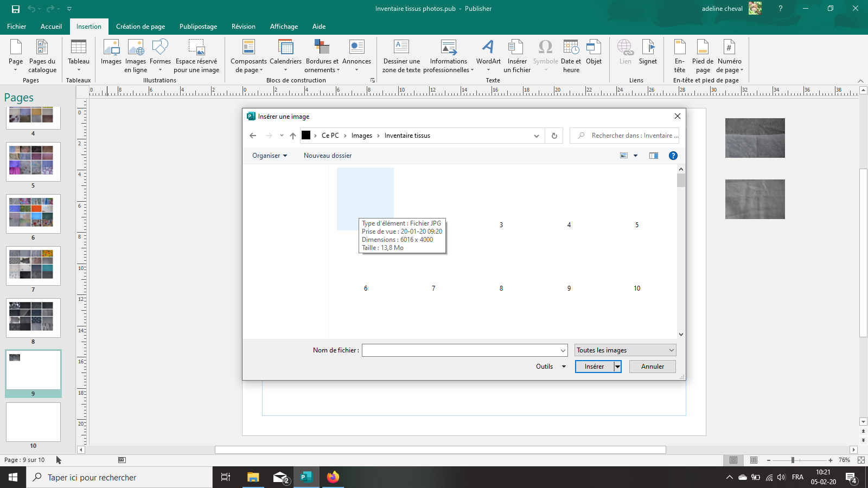868x488 pixels.
Task: Click the zoom in plus button
Action: tap(830, 460)
